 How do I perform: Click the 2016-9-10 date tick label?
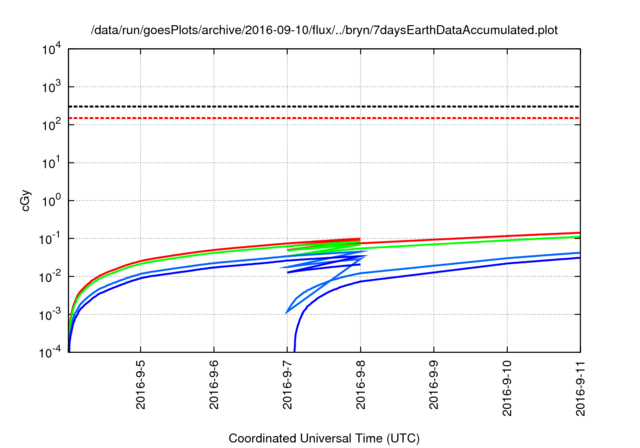(507, 388)
